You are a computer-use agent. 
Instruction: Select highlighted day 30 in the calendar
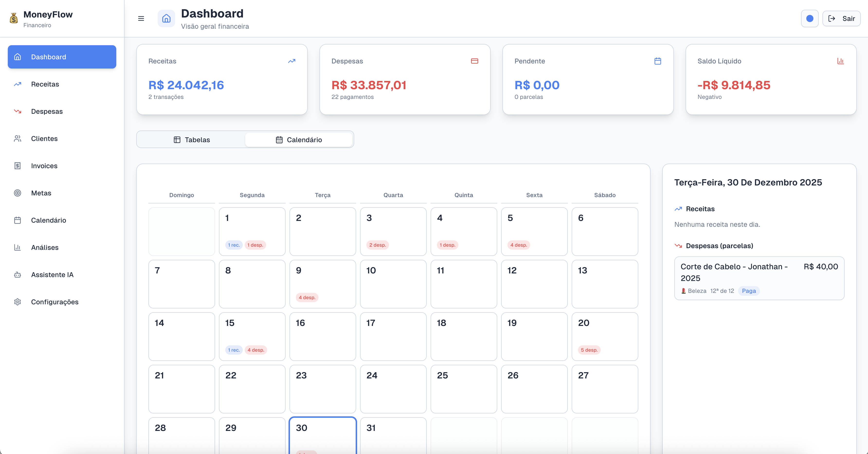tap(323, 436)
